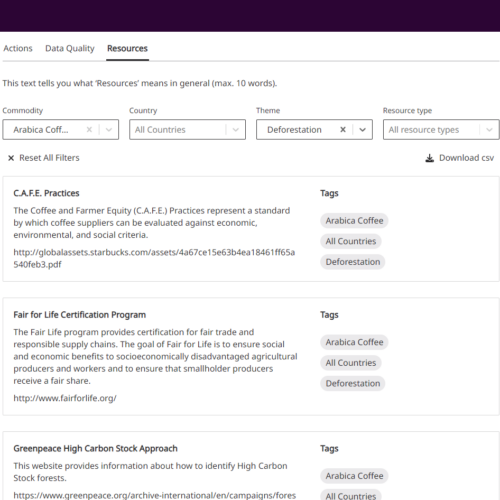
Task: Click Reset All Filters
Action: 44,158
